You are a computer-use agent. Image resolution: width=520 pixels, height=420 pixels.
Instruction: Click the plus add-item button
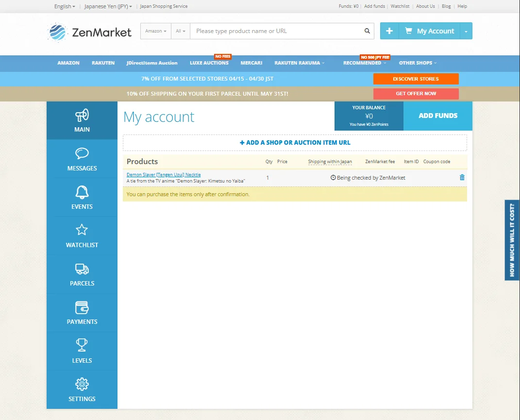389,31
